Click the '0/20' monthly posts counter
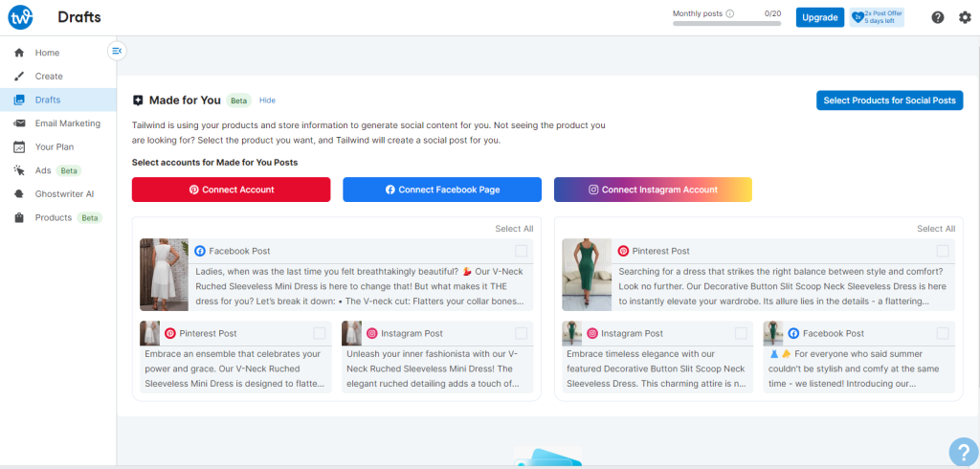980x469 pixels. point(772,13)
